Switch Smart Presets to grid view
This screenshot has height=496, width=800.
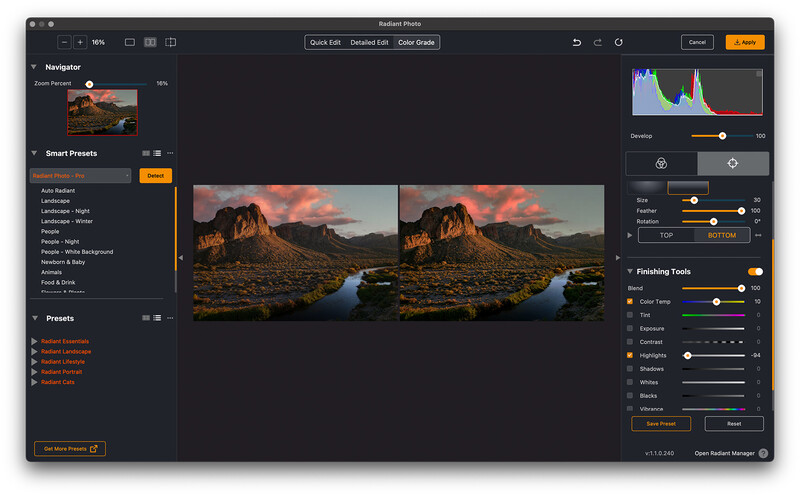146,153
